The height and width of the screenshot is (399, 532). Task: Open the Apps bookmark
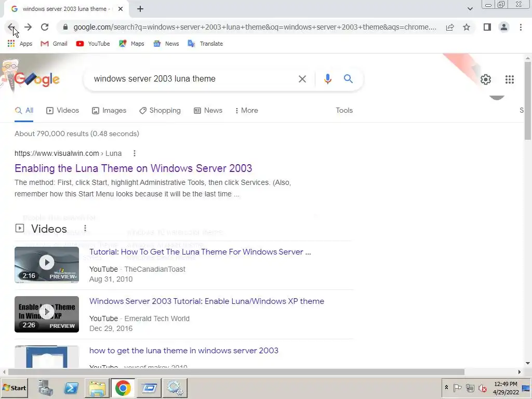pyautogui.click(x=20, y=44)
